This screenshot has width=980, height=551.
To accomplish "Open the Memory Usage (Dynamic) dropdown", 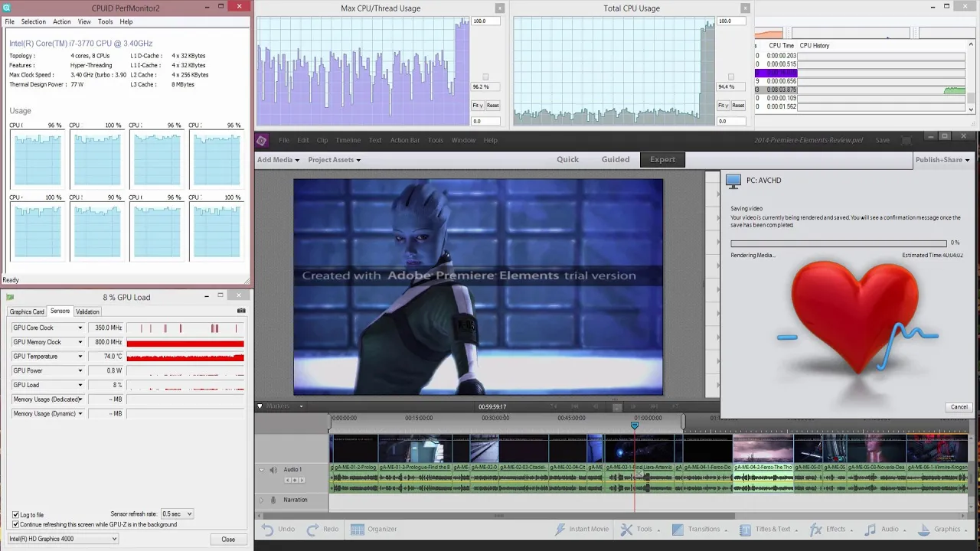I will (80, 414).
